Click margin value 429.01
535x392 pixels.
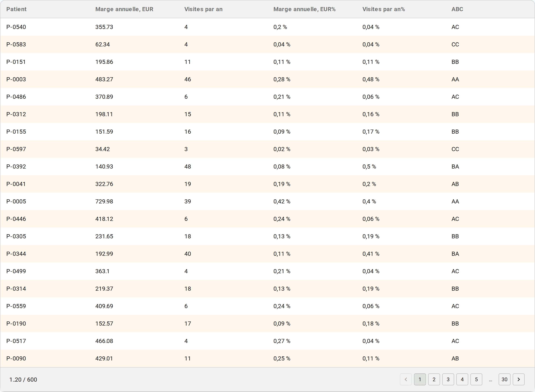click(104, 358)
